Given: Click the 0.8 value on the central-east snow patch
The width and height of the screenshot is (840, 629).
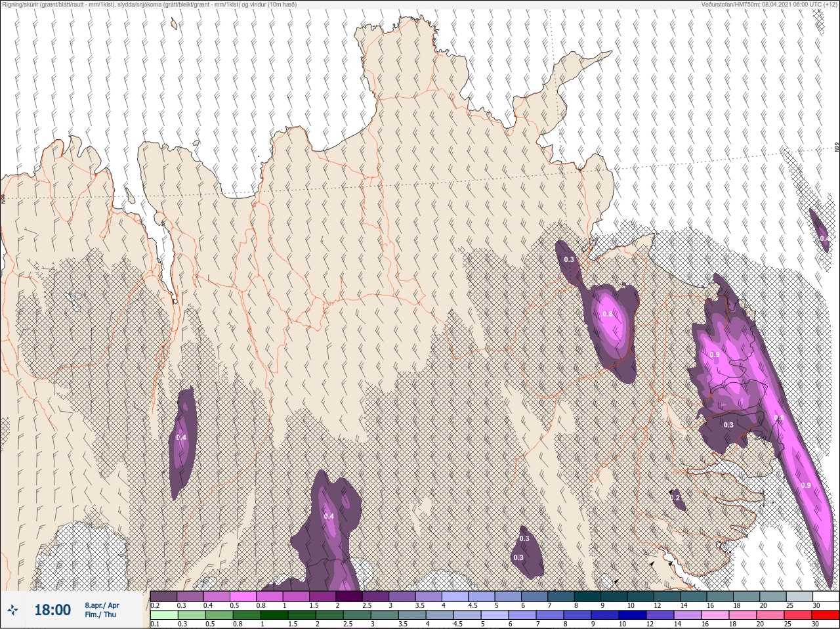Looking at the screenshot, I should point(608,314).
